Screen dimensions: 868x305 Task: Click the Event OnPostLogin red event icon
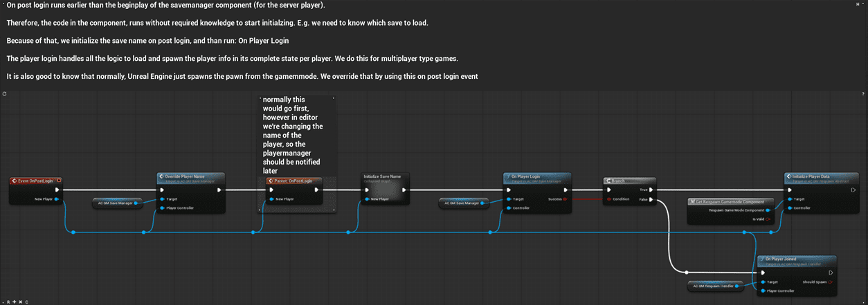coord(15,181)
